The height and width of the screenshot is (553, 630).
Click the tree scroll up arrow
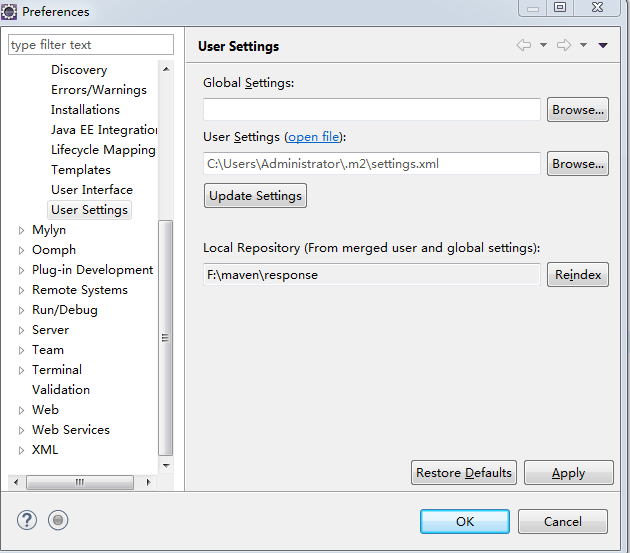coord(166,70)
